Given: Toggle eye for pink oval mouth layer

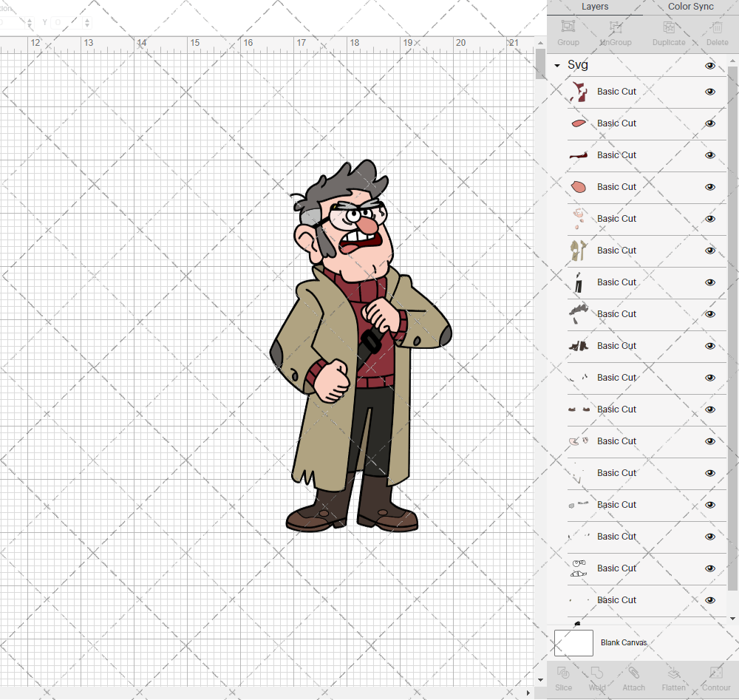Looking at the screenshot, I should tap(709, 123).
